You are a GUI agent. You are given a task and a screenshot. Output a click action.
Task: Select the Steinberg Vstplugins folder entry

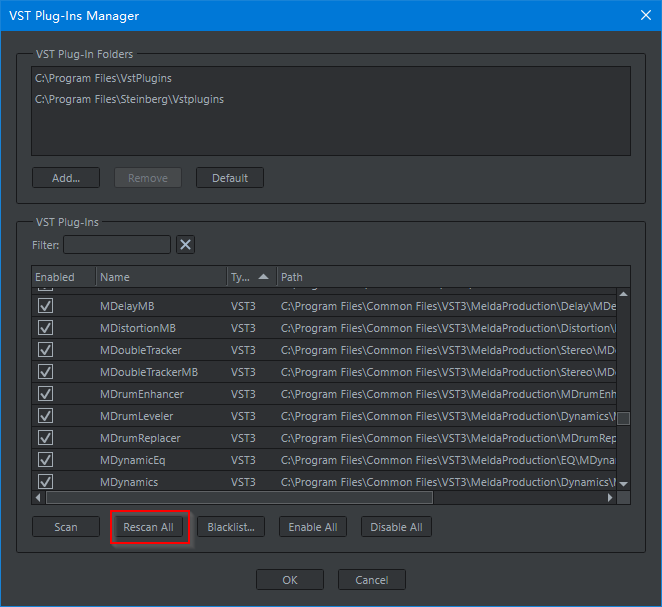129,100
